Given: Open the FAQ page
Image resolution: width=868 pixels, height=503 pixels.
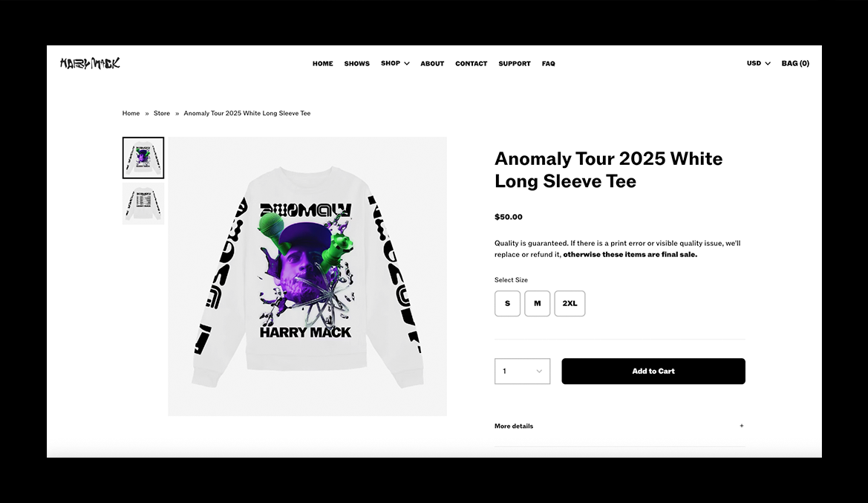Looking at the screenshot, I should 548,64.
